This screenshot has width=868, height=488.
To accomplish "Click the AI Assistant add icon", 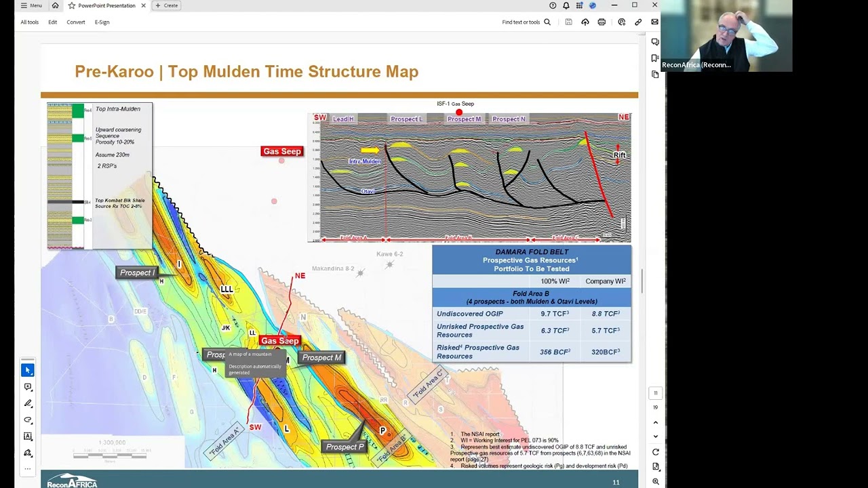I will coord(621,22).
